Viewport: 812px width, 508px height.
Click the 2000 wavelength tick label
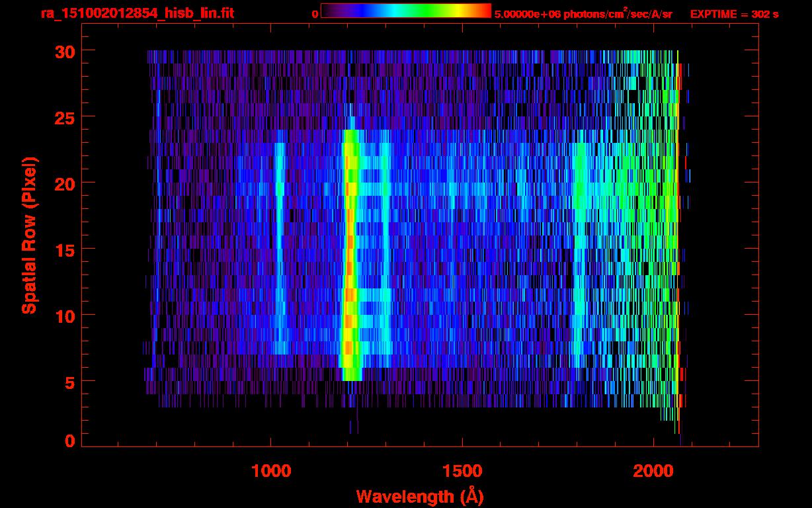tap(654, 471)
